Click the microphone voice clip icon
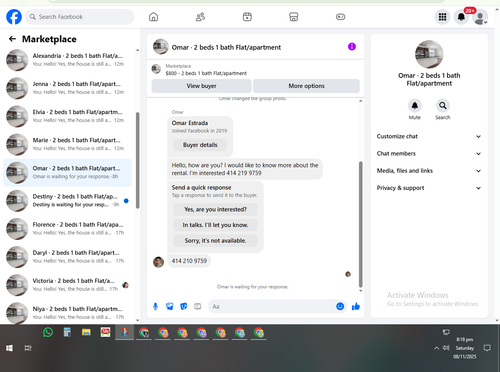The height and width of the screenshot is (372, 500). point(155,306)
